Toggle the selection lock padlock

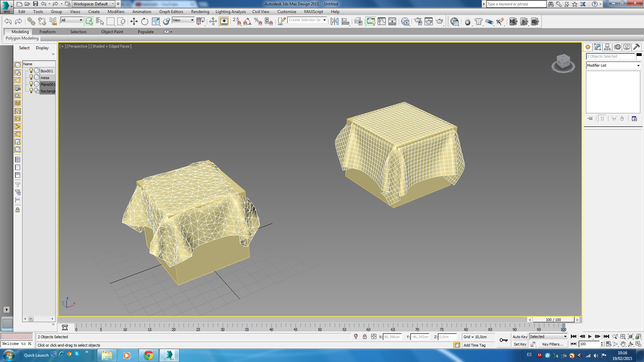(365, 337)
